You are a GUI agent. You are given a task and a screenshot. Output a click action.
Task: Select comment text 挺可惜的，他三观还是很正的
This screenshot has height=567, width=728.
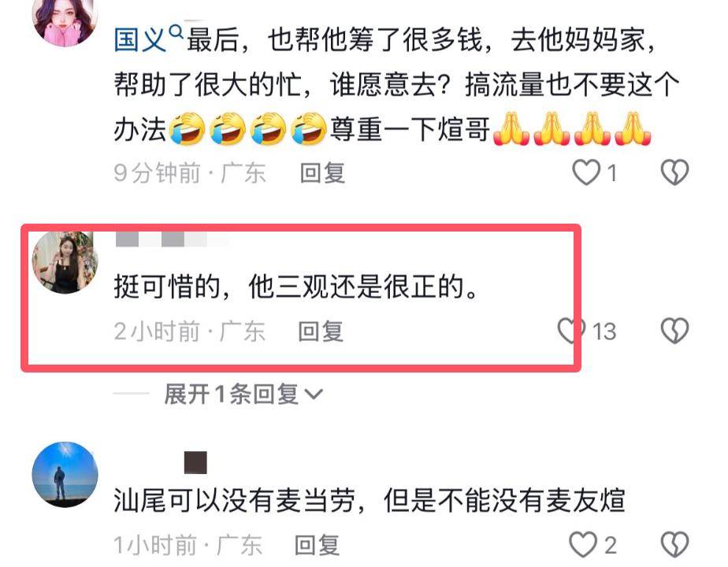(x=295, y=287)
